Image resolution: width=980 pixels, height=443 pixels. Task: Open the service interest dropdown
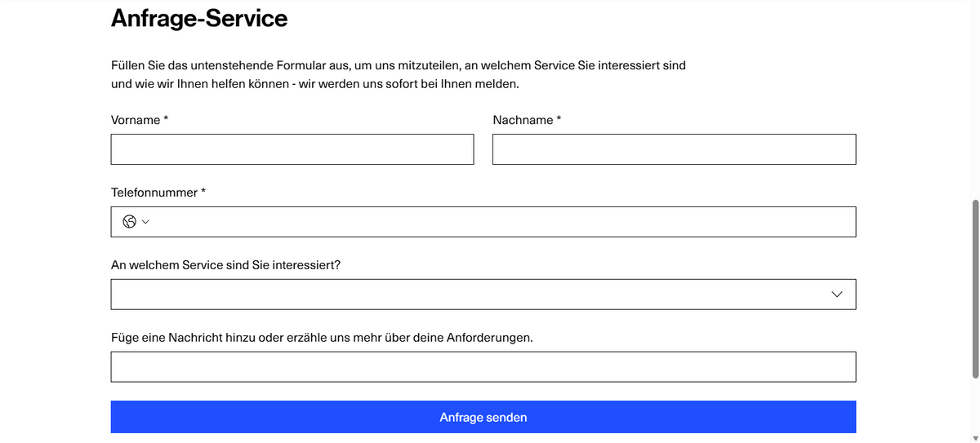point(483,295)
